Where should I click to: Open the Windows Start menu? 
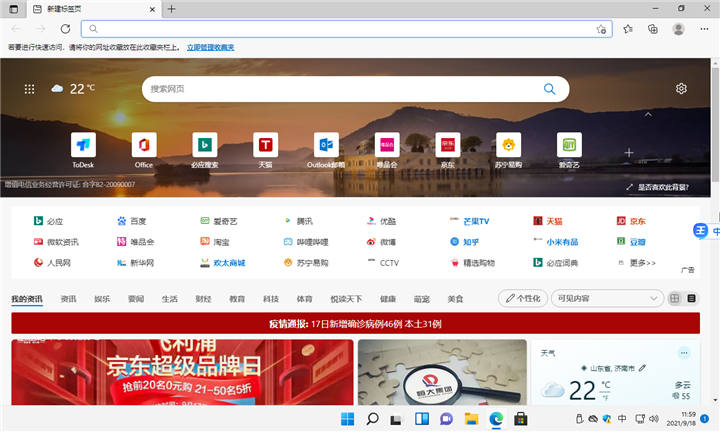pyautogui.click(x=348, y=419)
